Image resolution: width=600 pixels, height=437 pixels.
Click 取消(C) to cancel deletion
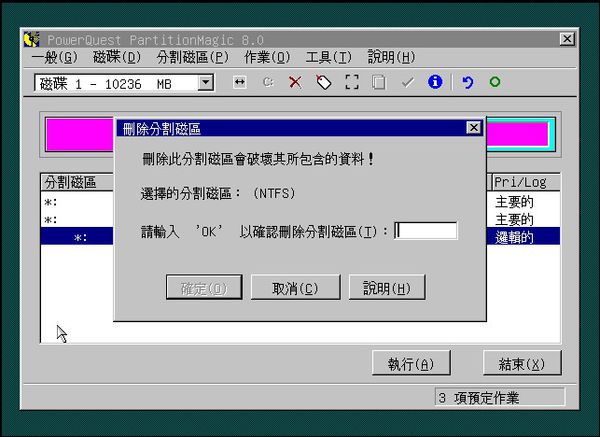pos(295,287)
